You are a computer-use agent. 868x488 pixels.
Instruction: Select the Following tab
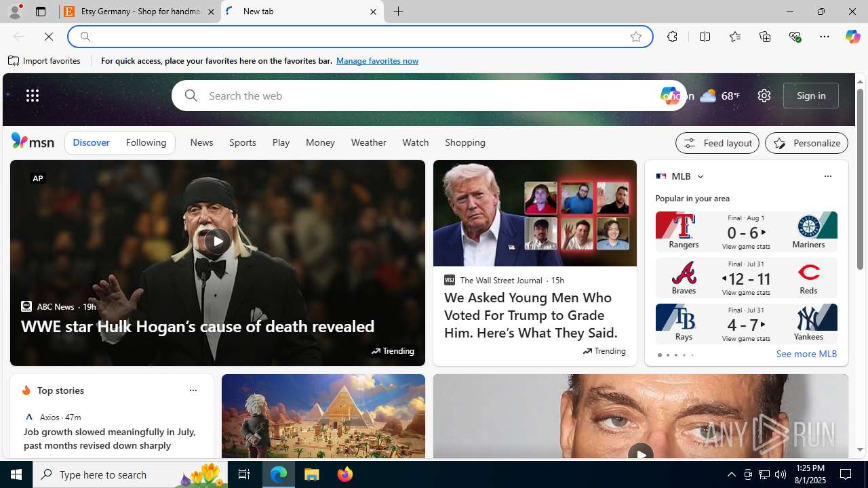click(146, 143)
